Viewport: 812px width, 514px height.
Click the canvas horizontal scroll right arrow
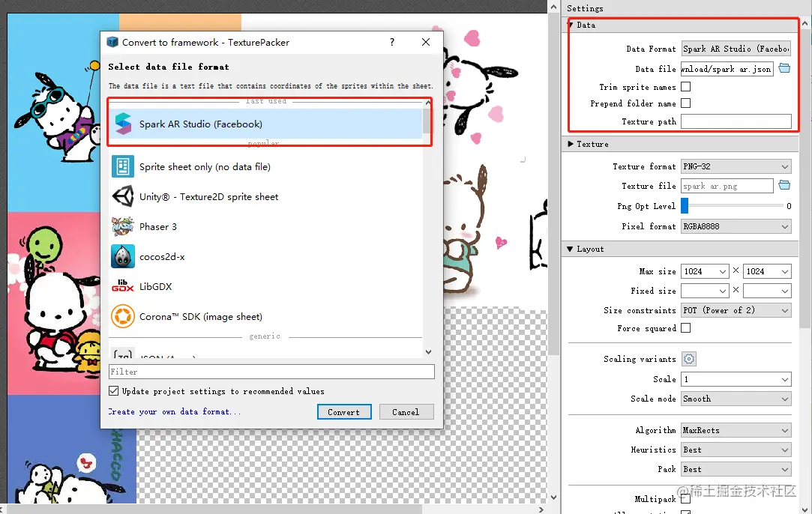[x=541, y=510]
